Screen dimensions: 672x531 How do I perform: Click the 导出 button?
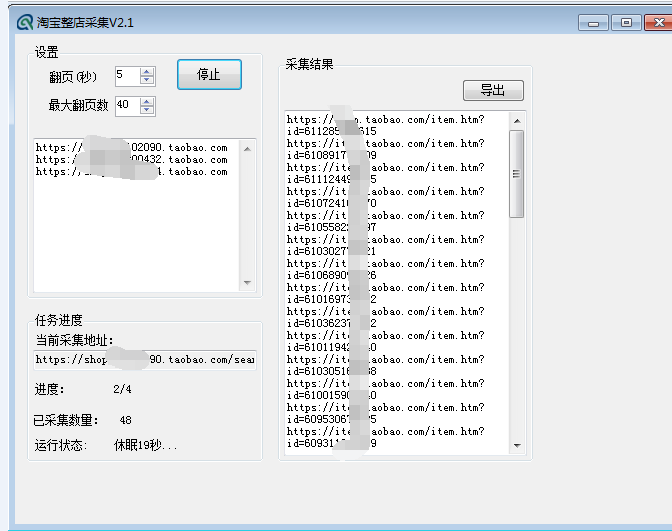click(x=493, y=90)
